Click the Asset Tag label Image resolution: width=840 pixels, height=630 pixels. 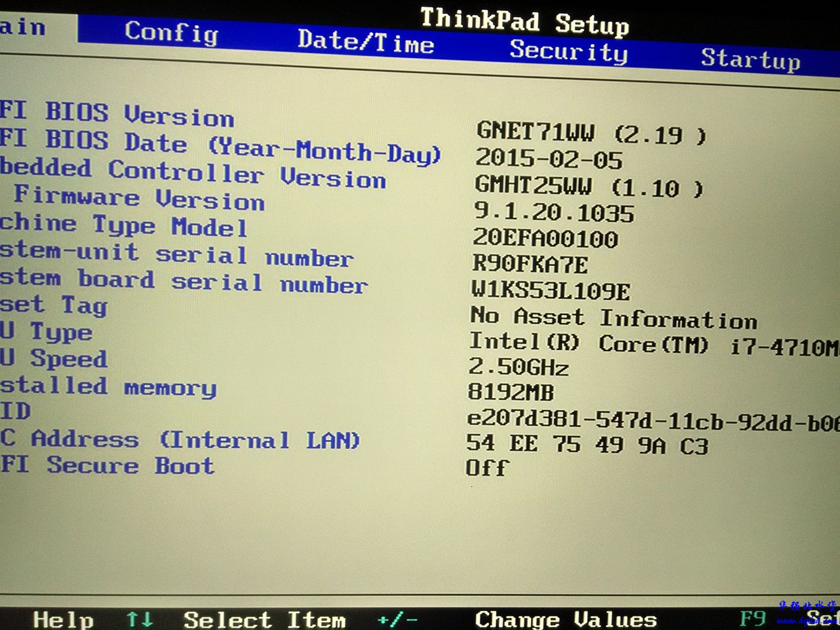pos(54,305)
